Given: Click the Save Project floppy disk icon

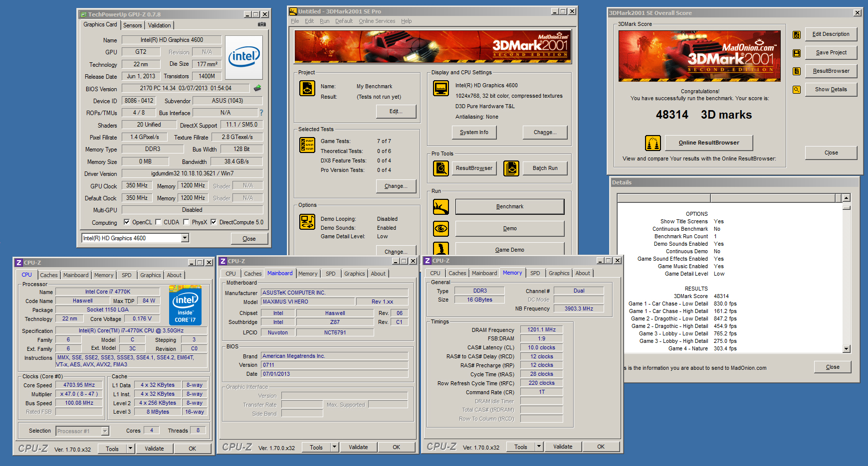Looking at the screenshot, I should tap(797, 53).
